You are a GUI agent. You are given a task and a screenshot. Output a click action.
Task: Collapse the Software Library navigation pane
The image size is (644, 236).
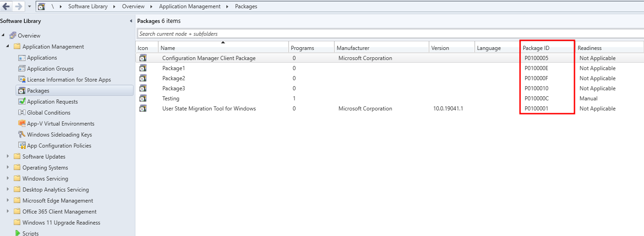(131, 21)
